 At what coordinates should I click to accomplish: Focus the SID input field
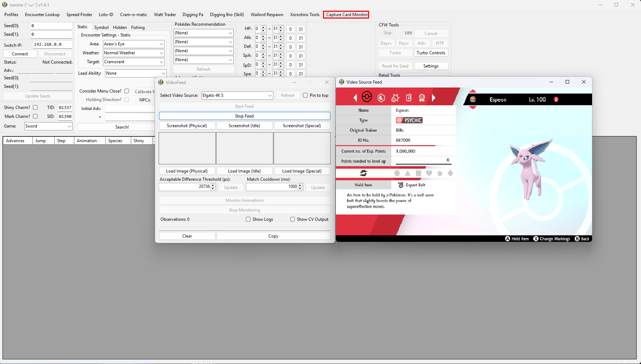[65, 116]
